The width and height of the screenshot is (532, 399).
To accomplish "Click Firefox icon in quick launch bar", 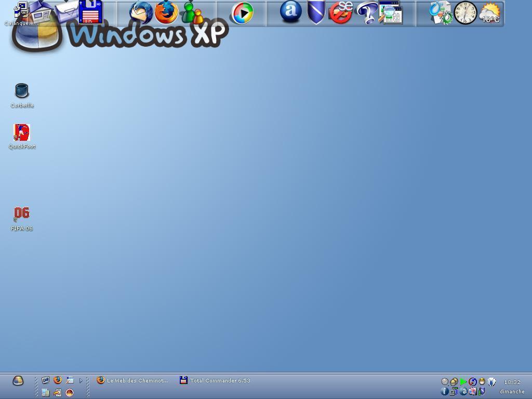I will pos(58,380).
